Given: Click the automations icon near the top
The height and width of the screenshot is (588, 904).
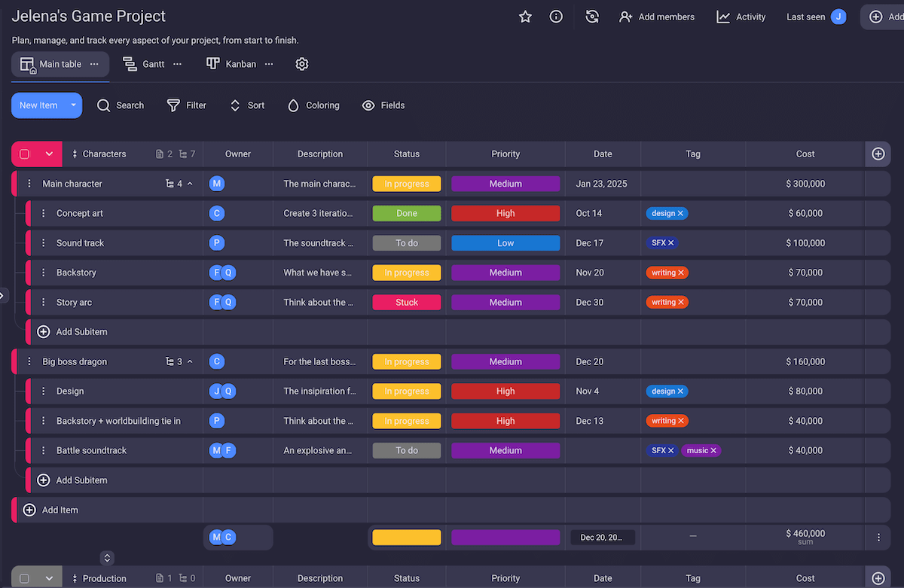Looking at the screenshot, I should click(592, 16).
